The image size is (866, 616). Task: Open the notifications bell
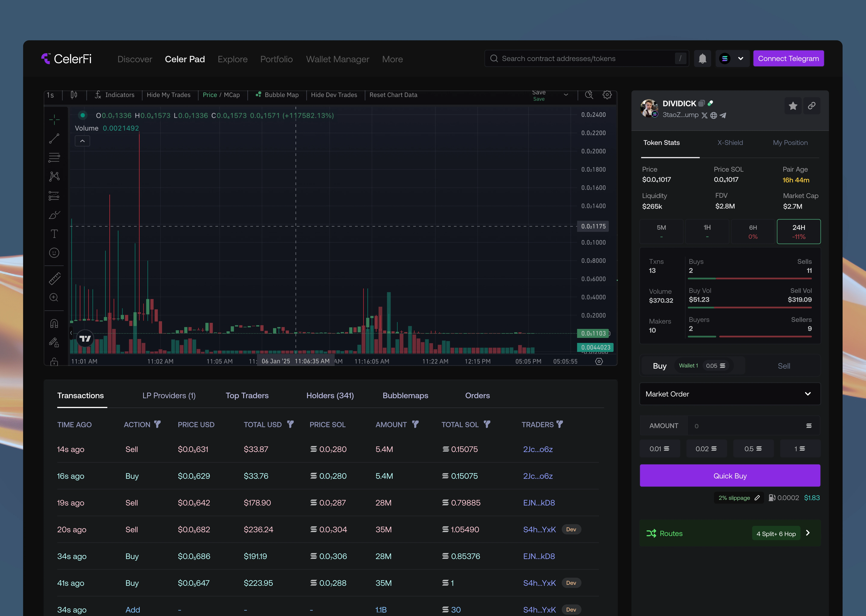(702, 58)
